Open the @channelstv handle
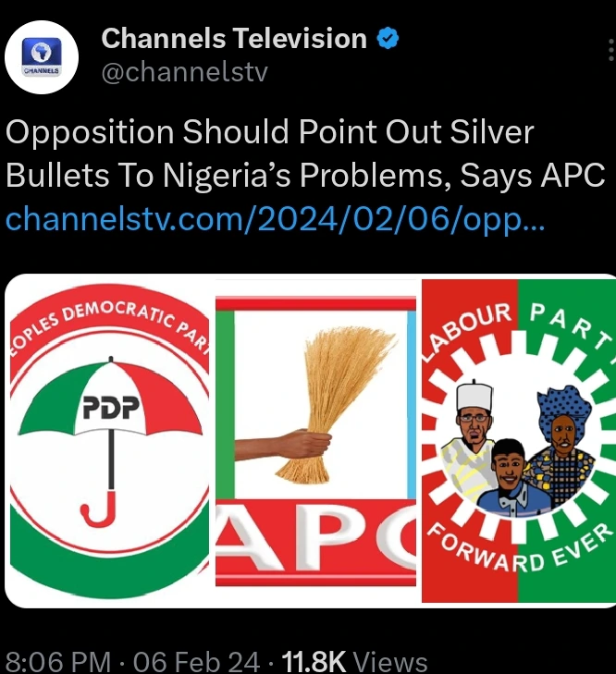This screenshot has height=674, width=616. pos(185,72)
